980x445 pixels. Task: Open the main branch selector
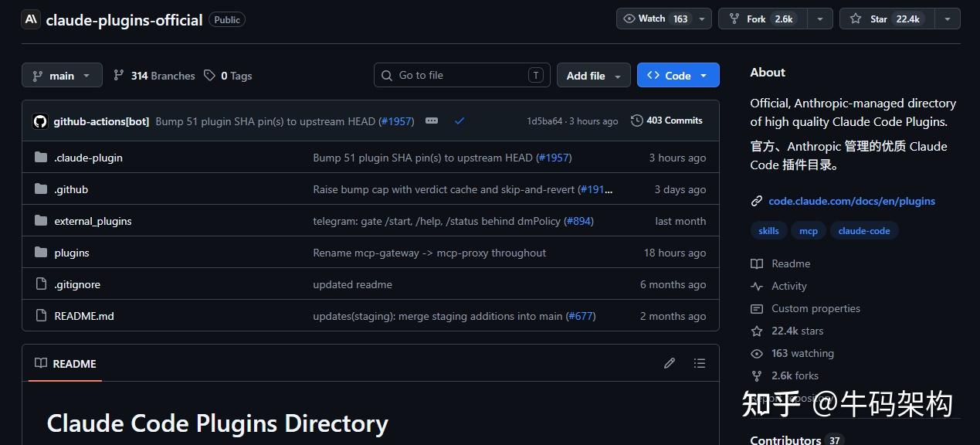coord(62,76)
